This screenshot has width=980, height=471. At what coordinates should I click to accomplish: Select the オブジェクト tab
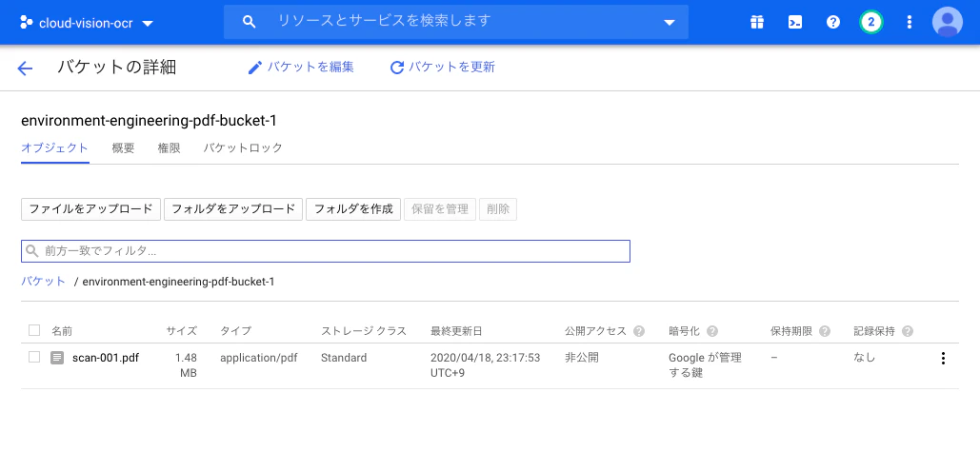pyautogui.click(x=55, y=148)
